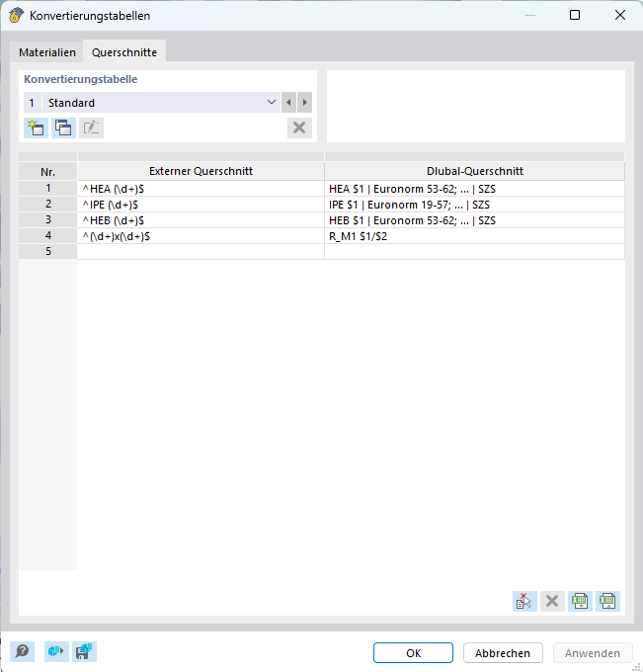
Task: Click the gray X beside the Excel icons
Action: click(552, 601)
